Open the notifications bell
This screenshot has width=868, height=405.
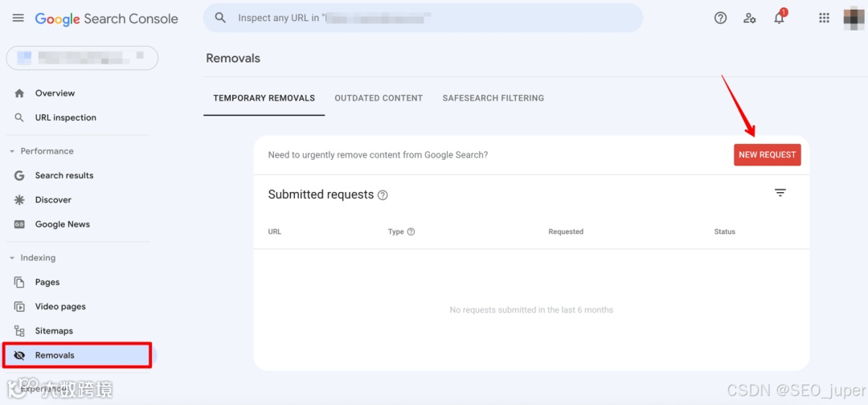click(779, 18)
